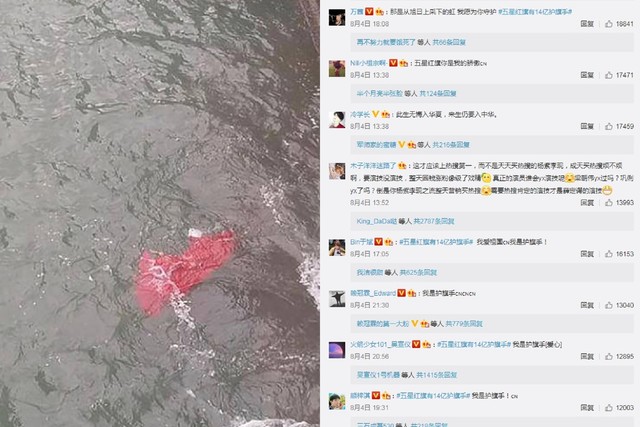Viewport: 640px width, 427px height.
Task: Open the username 冷学长 profile
Action: point(360,114)
